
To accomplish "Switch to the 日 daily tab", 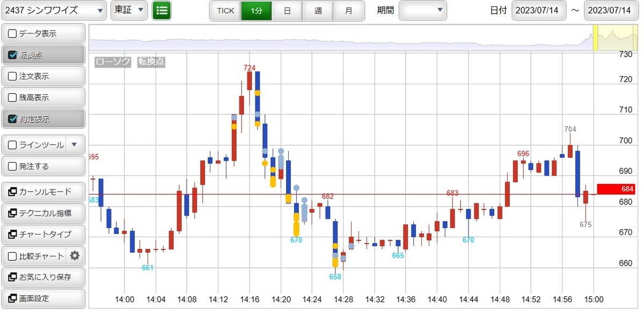I will (x=287, y=10).
